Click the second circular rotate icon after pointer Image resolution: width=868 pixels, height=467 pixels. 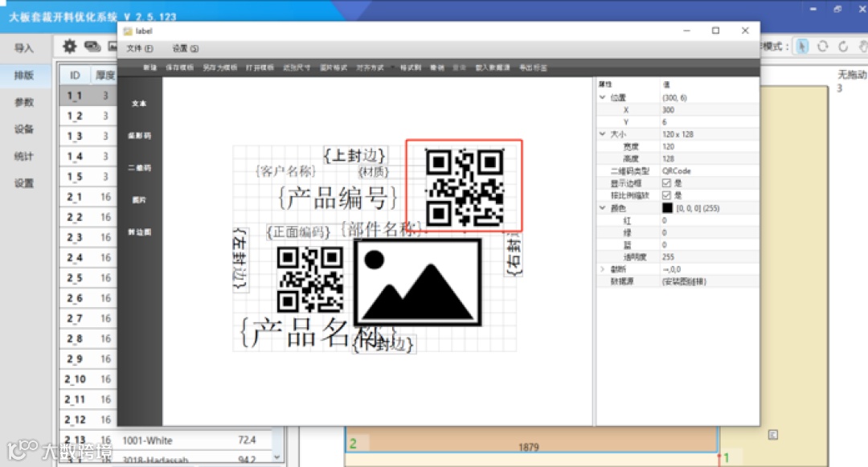(x=843, y=47)
